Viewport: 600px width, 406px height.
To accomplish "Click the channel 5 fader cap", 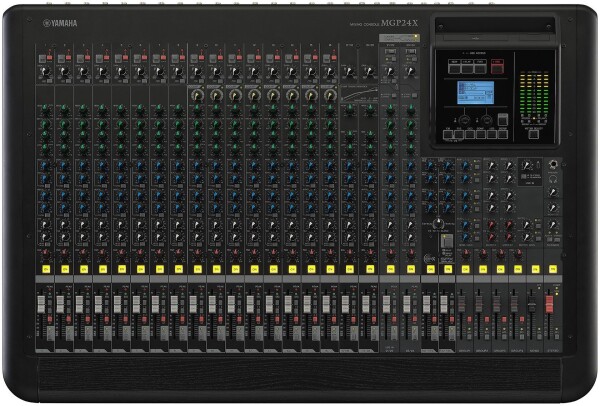I will tap(117, 304).
